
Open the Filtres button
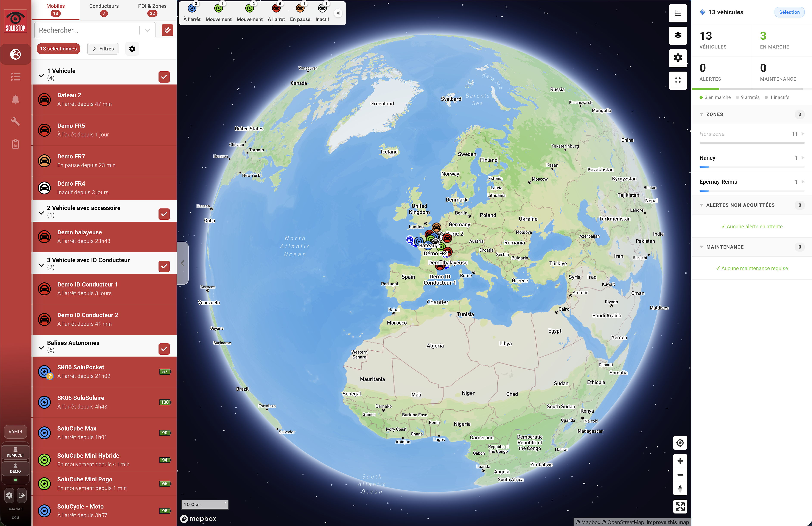[103, 49]
